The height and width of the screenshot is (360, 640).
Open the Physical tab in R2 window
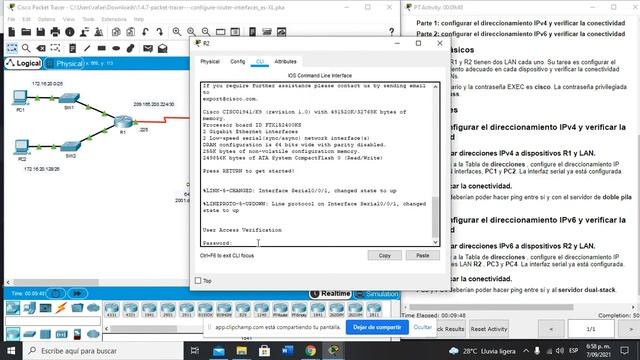(x=210, y=62)
